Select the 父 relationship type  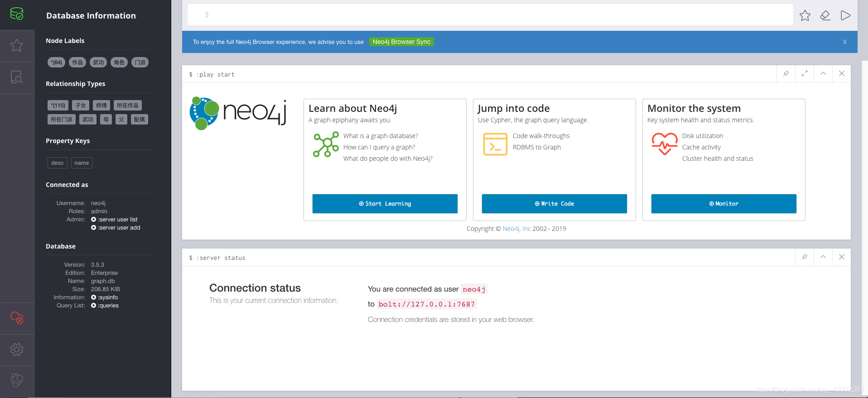pyautogui.click(x=121, y=120)
